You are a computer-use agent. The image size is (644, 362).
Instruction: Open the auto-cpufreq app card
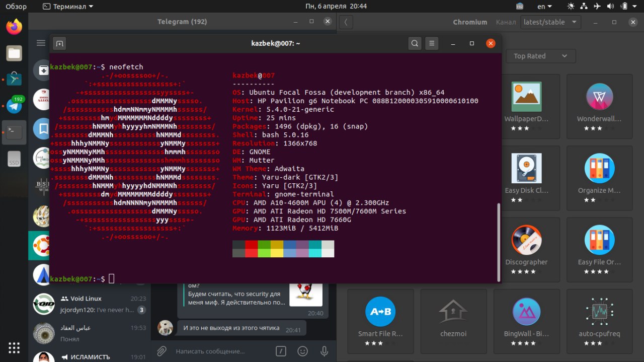(599, 321)
